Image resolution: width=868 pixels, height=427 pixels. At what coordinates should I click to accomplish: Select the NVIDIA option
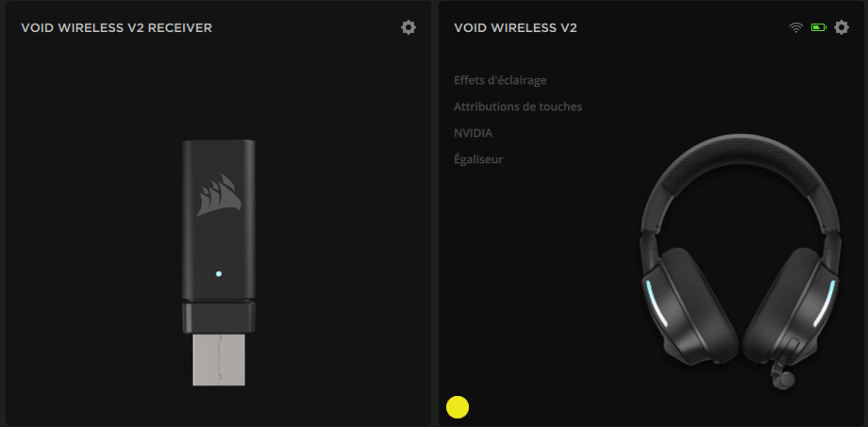473,133
